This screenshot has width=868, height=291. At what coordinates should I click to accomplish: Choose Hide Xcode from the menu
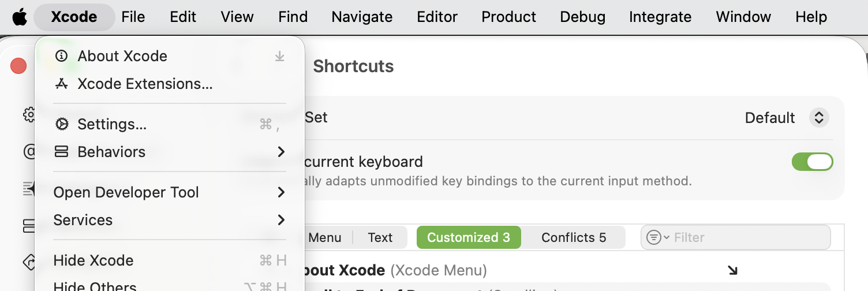[93, 260]
